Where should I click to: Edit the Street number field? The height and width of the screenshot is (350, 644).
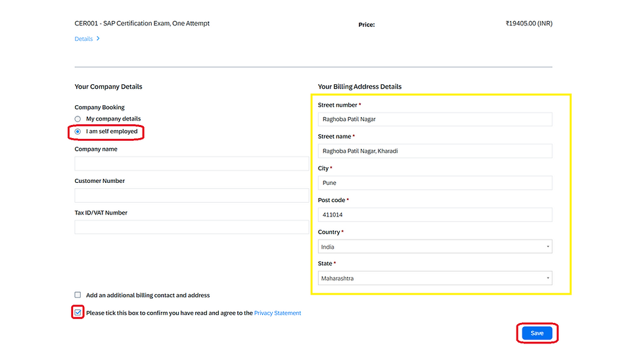pos(435,119)
